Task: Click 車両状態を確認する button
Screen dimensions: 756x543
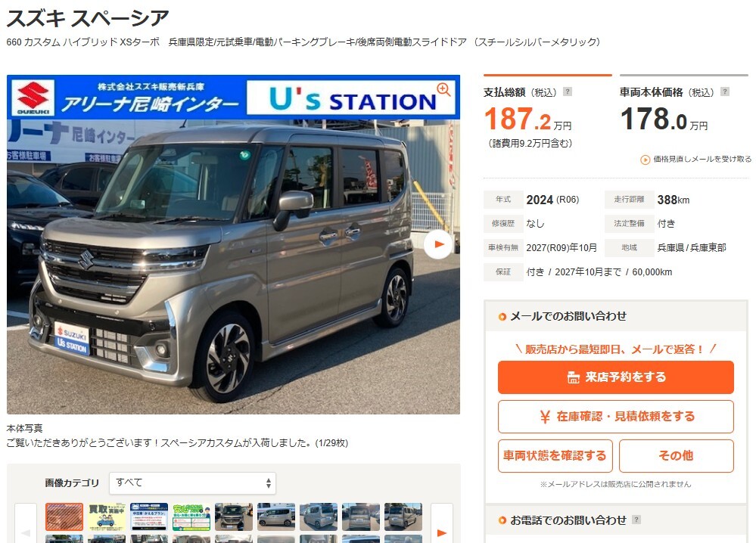Action: tap(555, 456)
